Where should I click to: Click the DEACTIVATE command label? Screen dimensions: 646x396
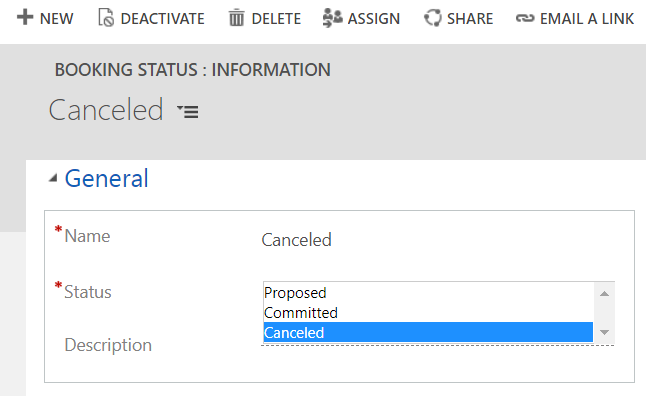tap(162, 19)
